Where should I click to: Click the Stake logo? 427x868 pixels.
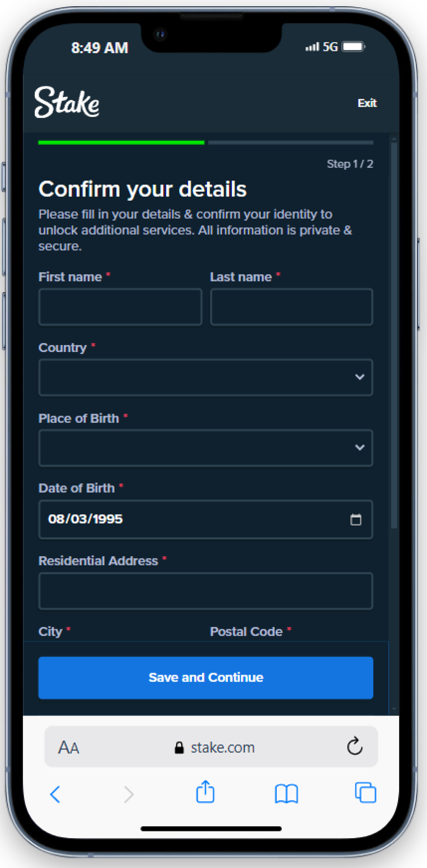67,102
